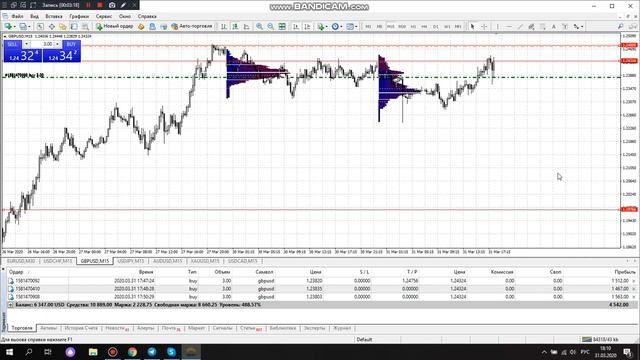Decrease volume arrow in one-click panel
Screen dimensions: 640x360
(26, 44)
